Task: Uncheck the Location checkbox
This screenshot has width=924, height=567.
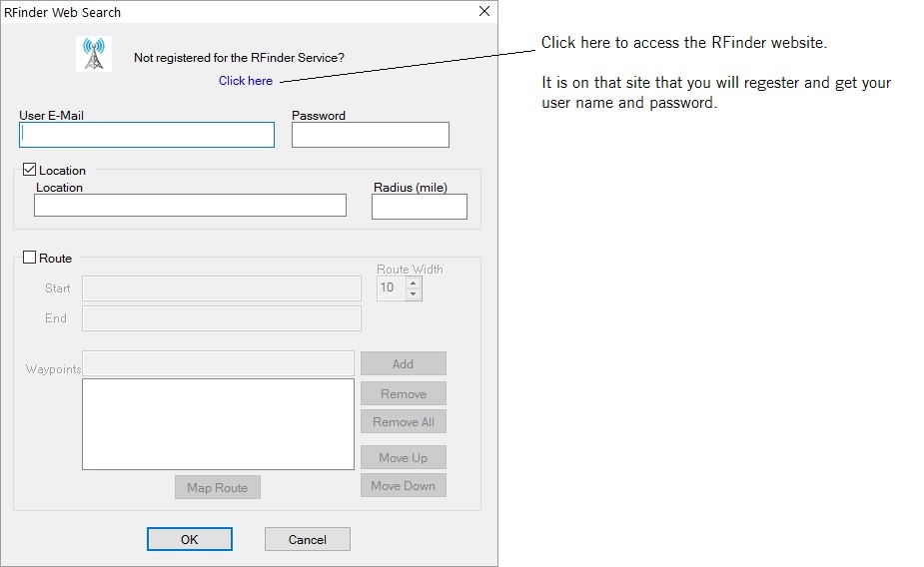Action: [x=29, y=170]
